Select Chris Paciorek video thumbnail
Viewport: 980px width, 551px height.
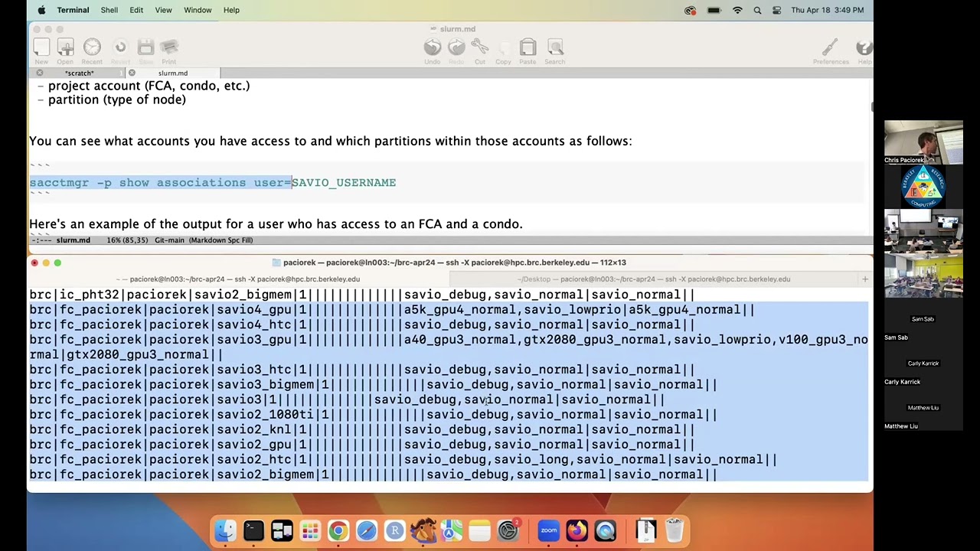pos(923,142)
